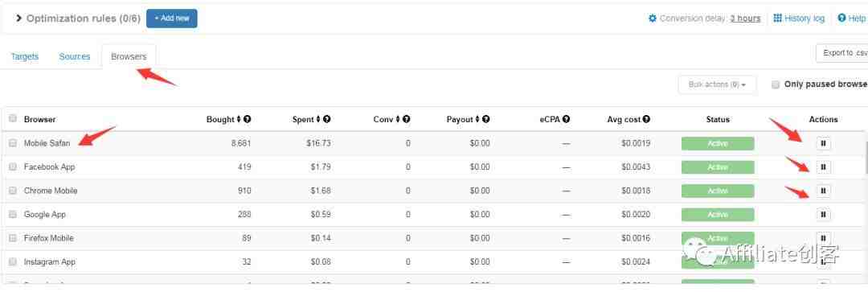Screen dimensions: 868x292
Task: Enable the Only paused browsers checkbox
Action: coord(776,84)
